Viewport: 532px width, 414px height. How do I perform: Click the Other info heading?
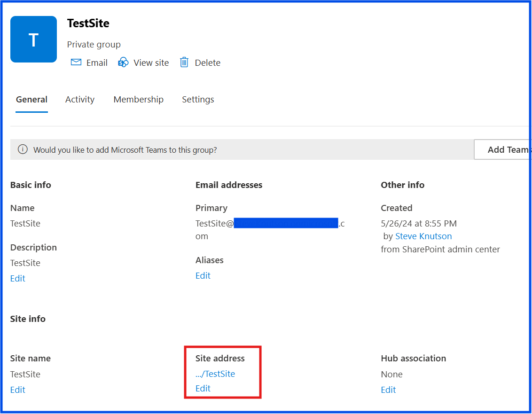(x=402, y=185)
